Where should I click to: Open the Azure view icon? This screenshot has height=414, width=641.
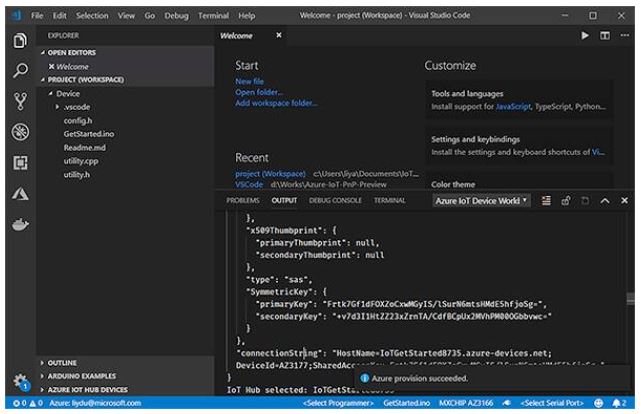pyautogui.click(x=19, y=193)
